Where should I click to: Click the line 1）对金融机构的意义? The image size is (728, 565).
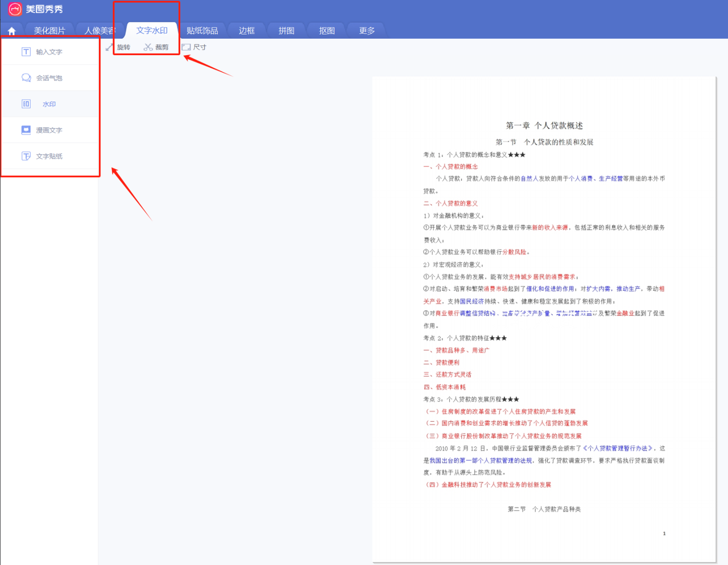[x=453, y=215]
